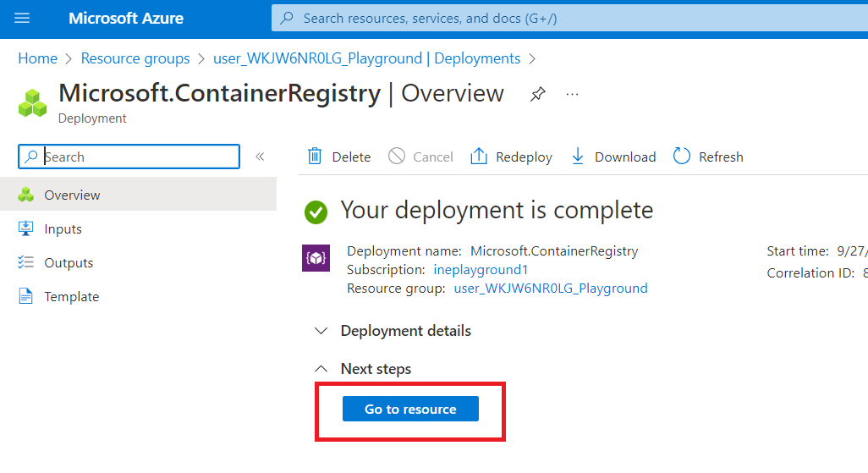This screenshot has width=868, height=473.
Task: Pin the deployment overview to dashboard
Action: coord(537,95)
